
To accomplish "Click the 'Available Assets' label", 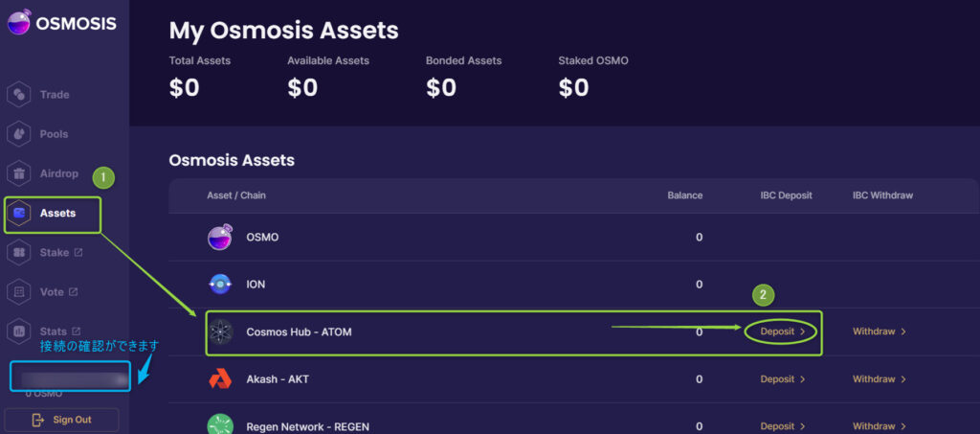I will pos(328,60).
